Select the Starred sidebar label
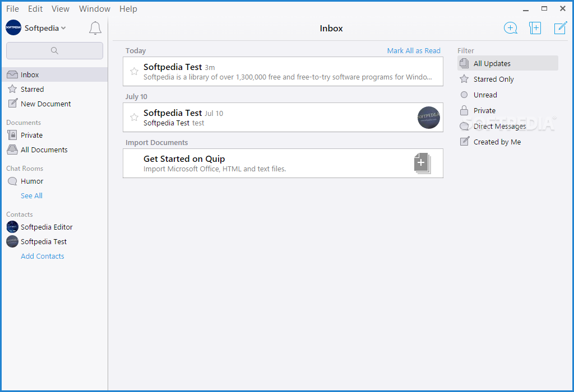 tap(32, 89)
